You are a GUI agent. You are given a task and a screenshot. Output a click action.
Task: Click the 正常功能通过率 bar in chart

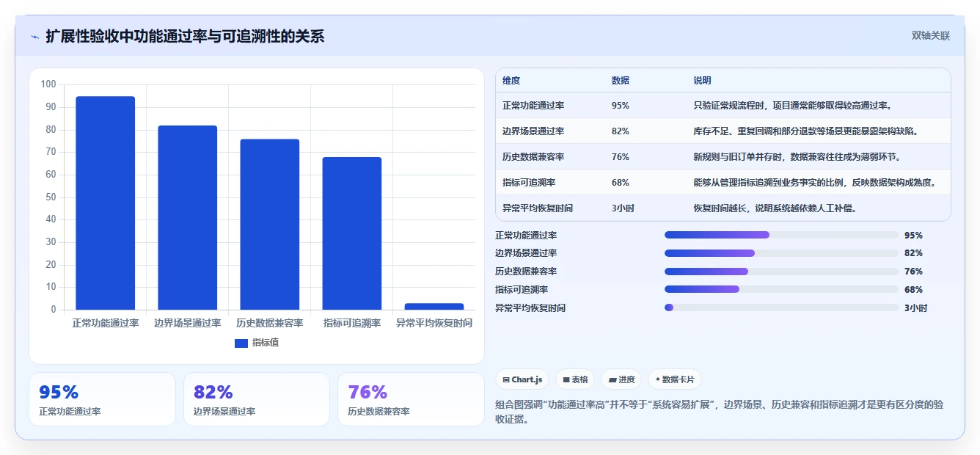pos(106,203)
